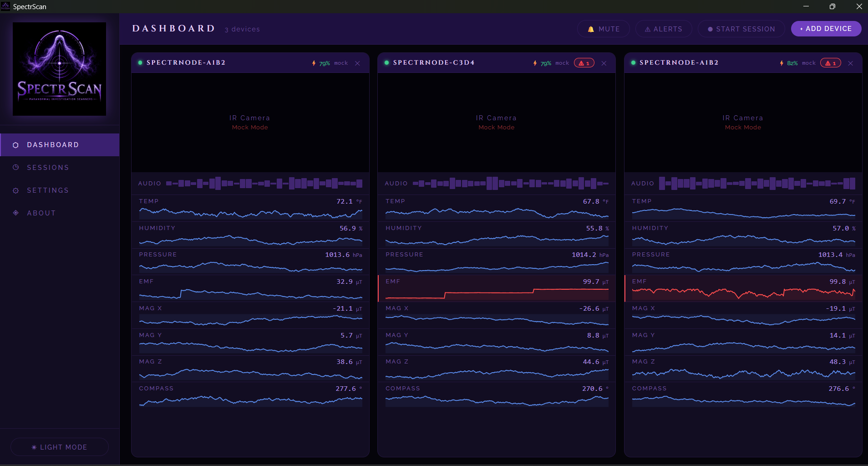The height and width of the screenshot is (466, 868).
Task: Expand the TEMP sensor row on first device
Action: tap(250, 208)
